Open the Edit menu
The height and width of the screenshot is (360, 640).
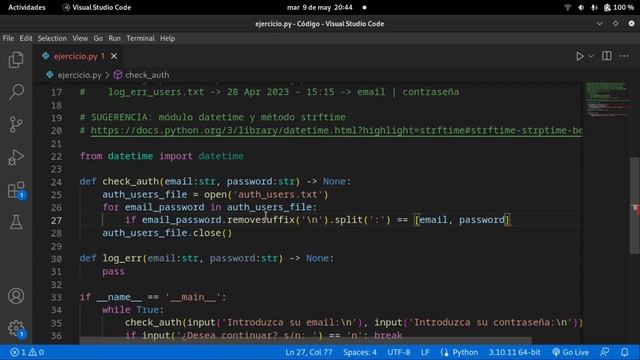(x=26, y=38)
